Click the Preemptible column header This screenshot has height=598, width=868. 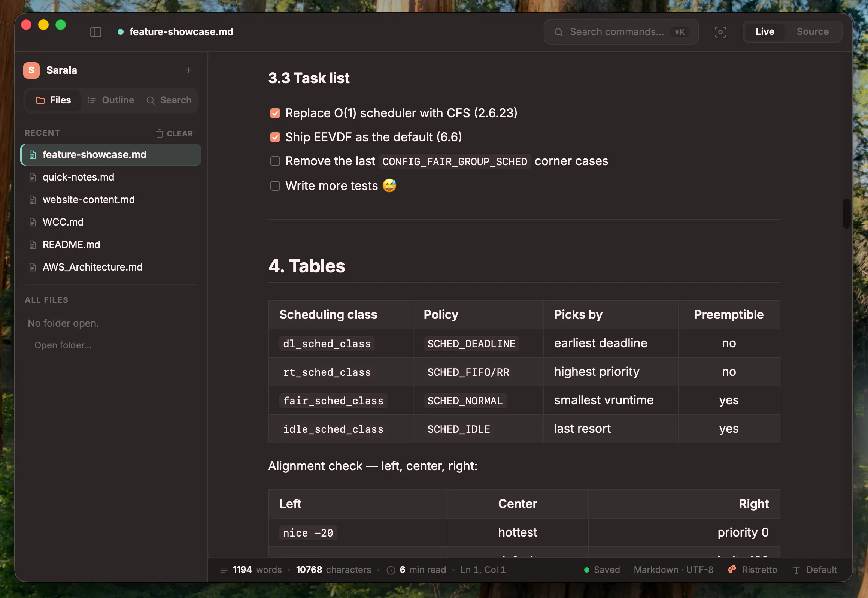click(x=729, y=315)
